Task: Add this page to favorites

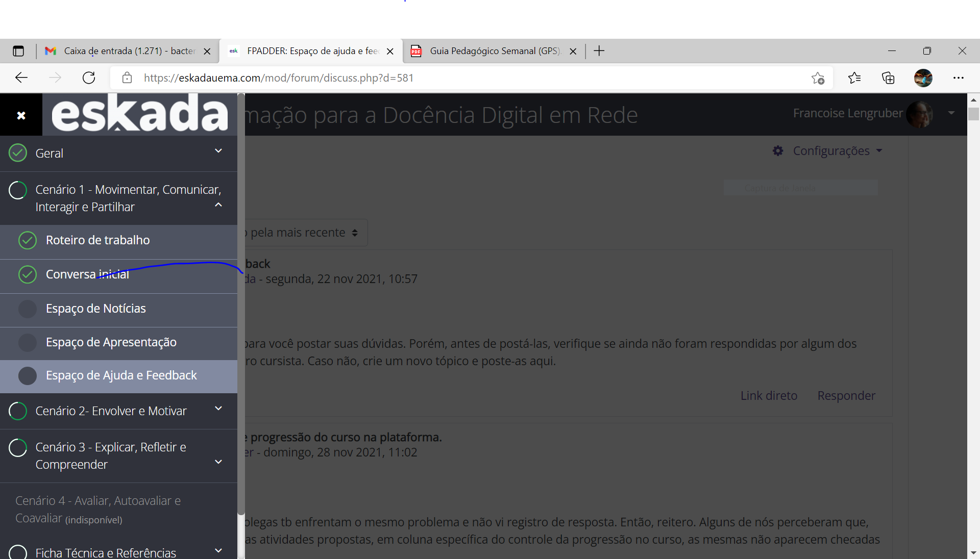Action: [x=818, y=78]
